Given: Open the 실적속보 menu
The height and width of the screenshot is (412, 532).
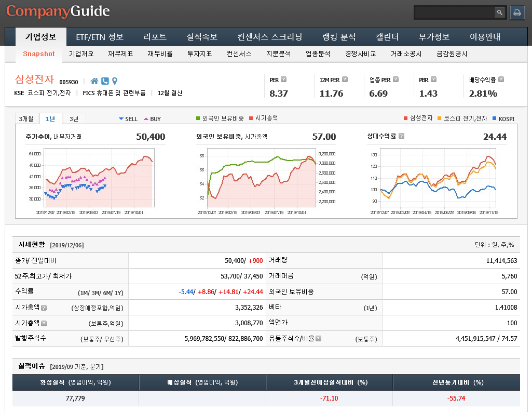Looking at the screenshot, I should click(202, 37).
